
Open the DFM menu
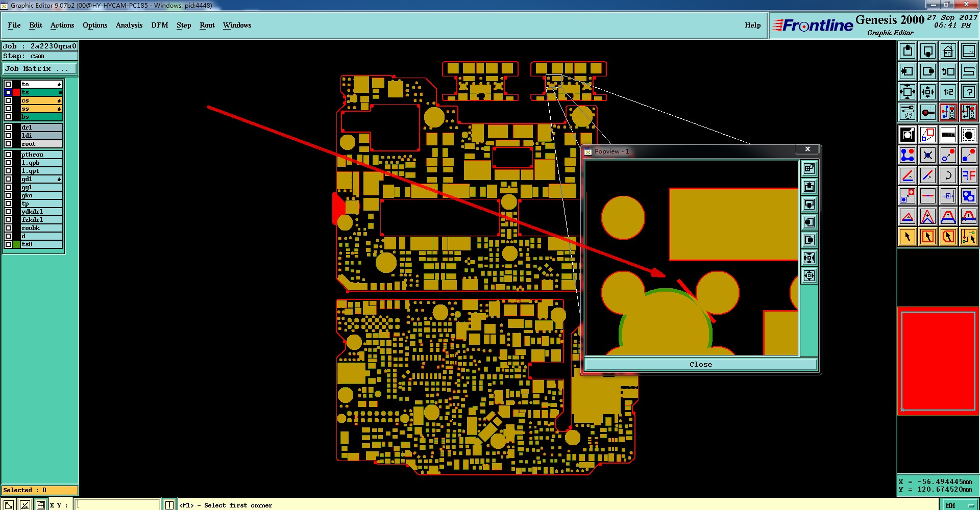point(160,25)
